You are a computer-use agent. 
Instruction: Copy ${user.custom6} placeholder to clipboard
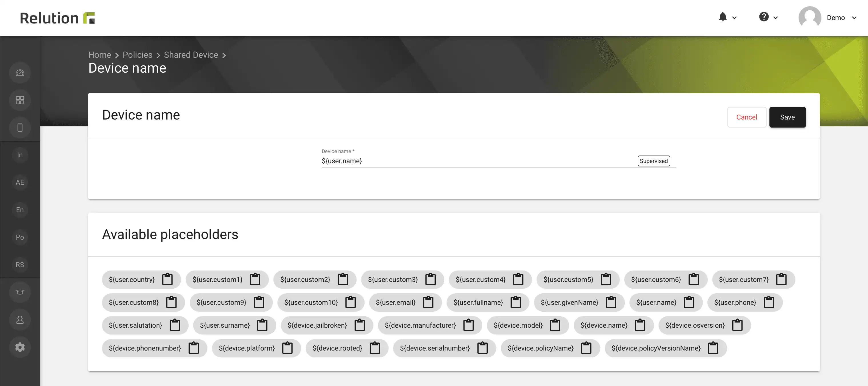pos(693,279)
